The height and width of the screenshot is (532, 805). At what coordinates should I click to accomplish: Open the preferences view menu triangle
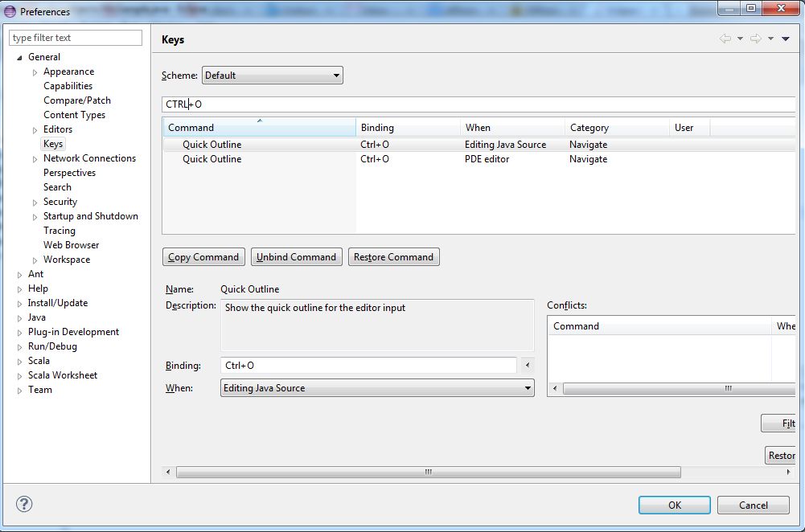pos(786,39)
